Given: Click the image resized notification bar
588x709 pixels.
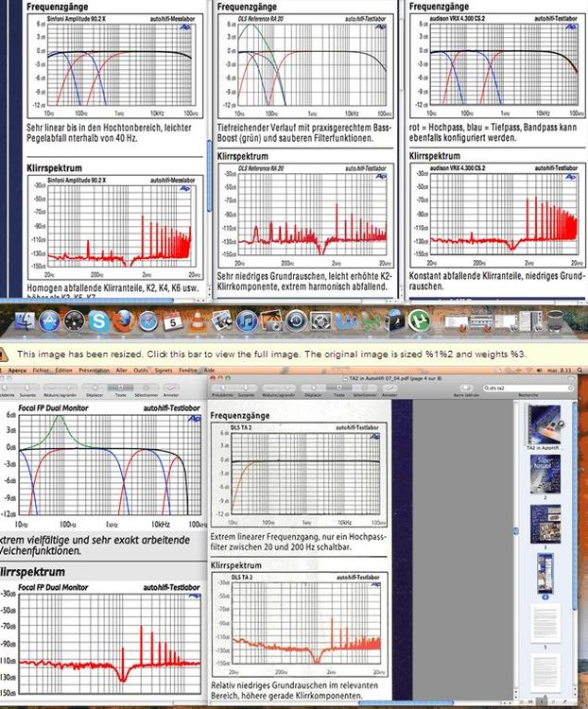Looking at the screenshot, I should point(294,354).
